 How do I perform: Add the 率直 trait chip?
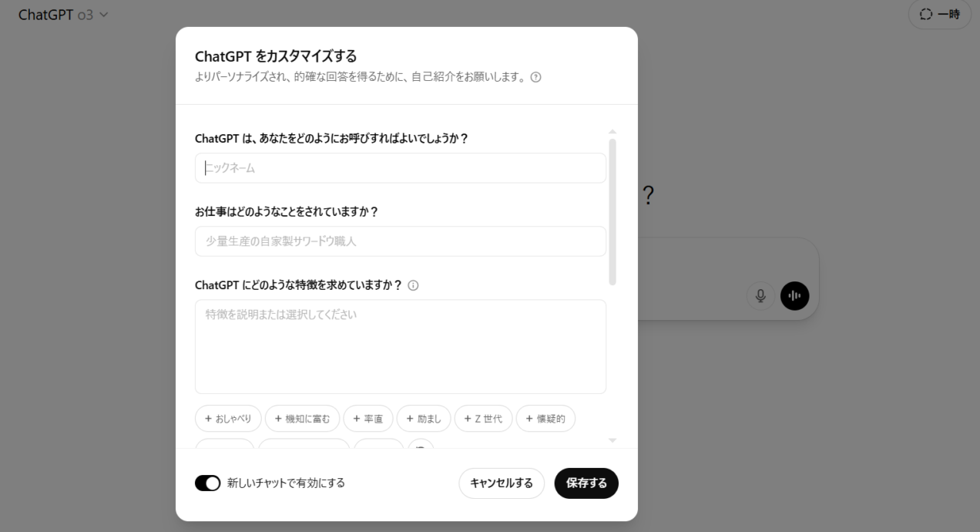pos(368,419)
